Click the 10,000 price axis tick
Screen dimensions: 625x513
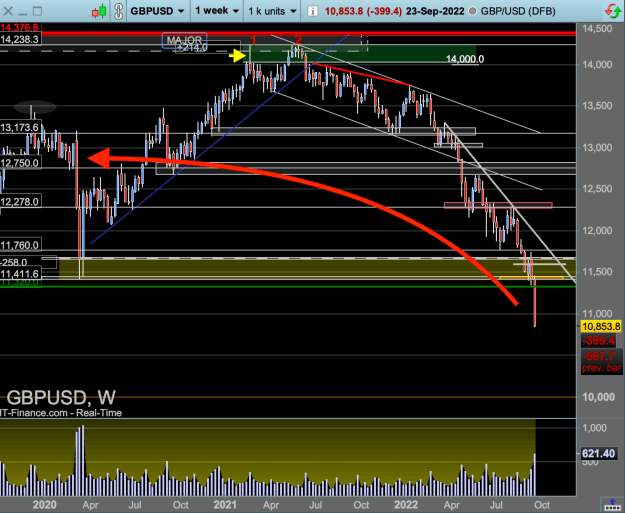coord(597,397)
